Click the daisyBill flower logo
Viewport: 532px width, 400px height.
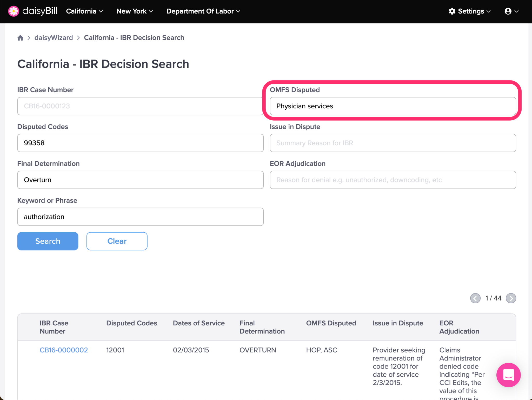(x=14, y=11)
